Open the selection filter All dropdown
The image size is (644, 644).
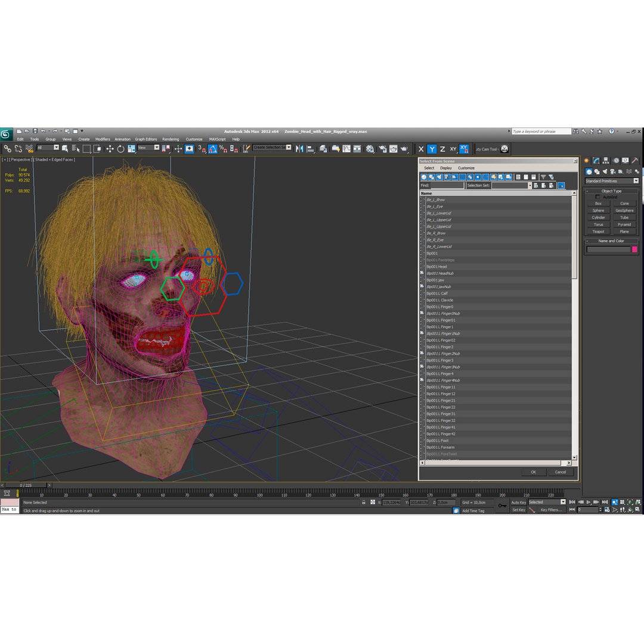(48, 147)
